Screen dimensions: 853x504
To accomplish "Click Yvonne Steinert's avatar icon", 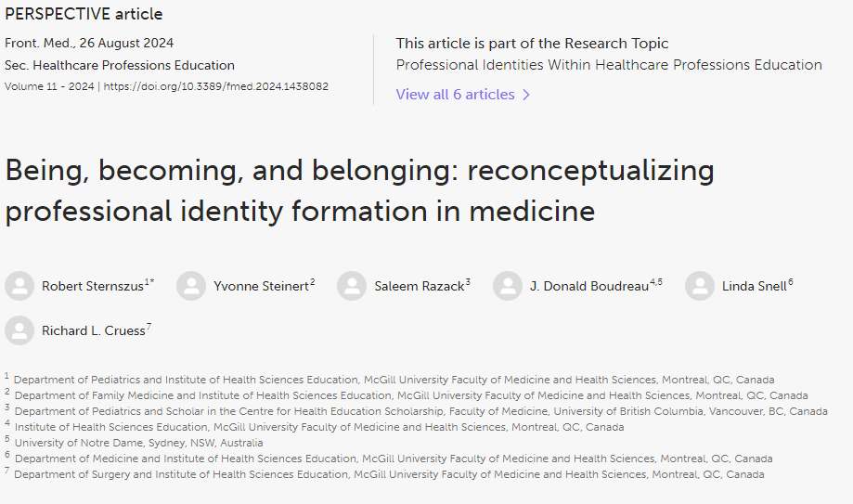I will pos(191,286).
